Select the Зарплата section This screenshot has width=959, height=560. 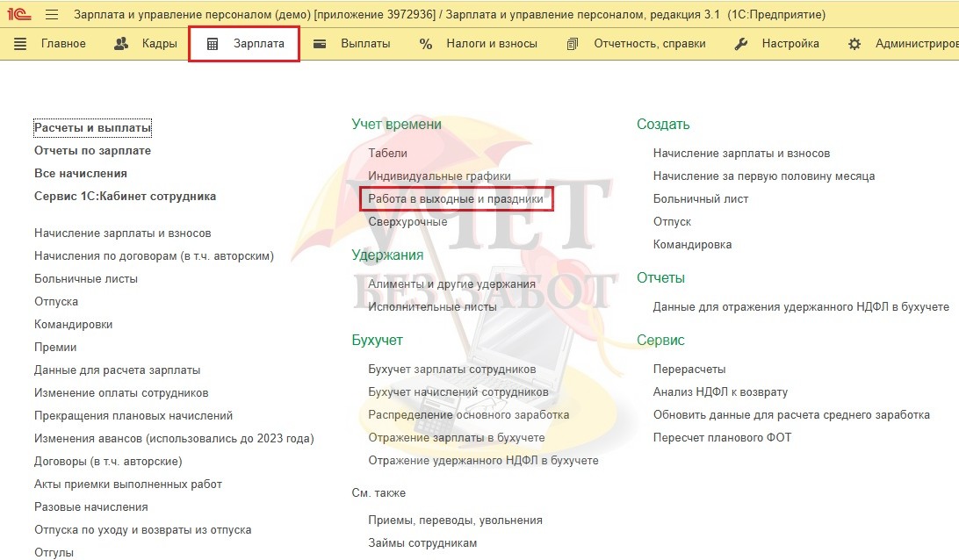click(244, 44)
